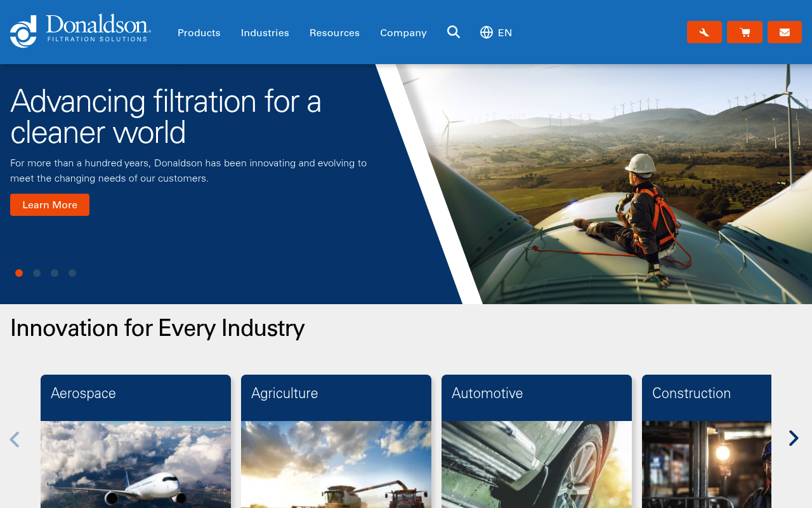Open the Products menu
812x508 pixels.
click(199, 32)
